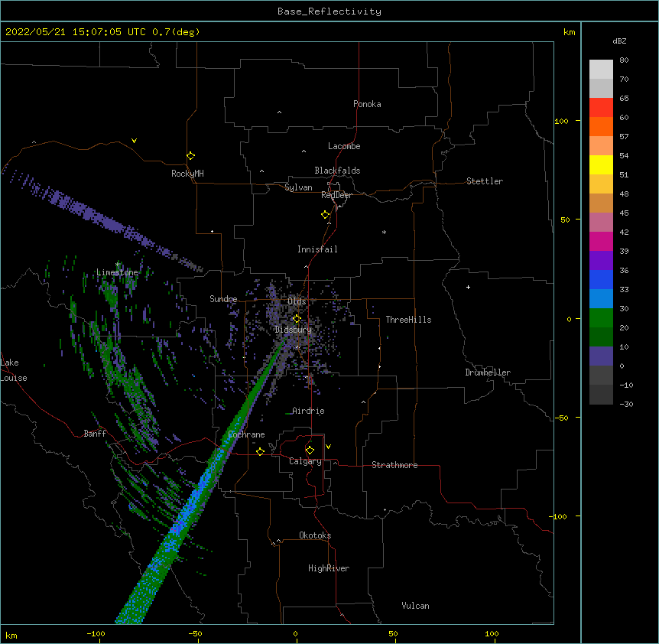This screenshot has height=644, width=659.
Task: Click the Didsbury label
Action: (294, 330)
